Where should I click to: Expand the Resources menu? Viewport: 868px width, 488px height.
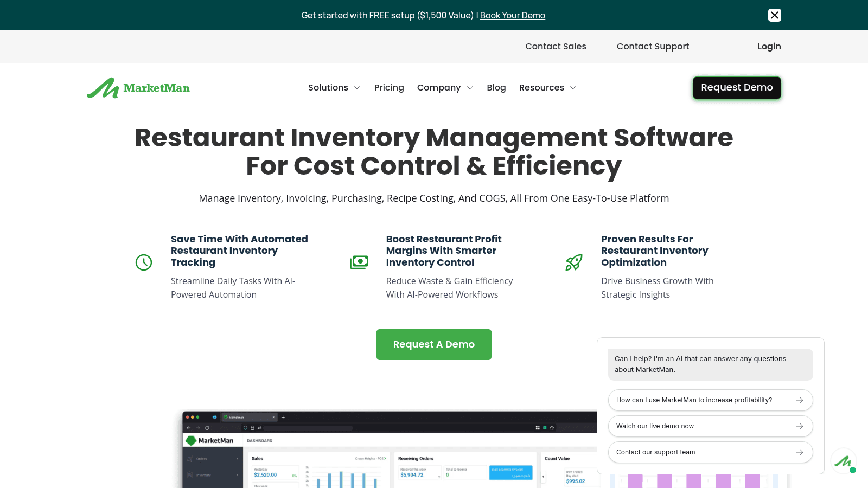[547, 88]
